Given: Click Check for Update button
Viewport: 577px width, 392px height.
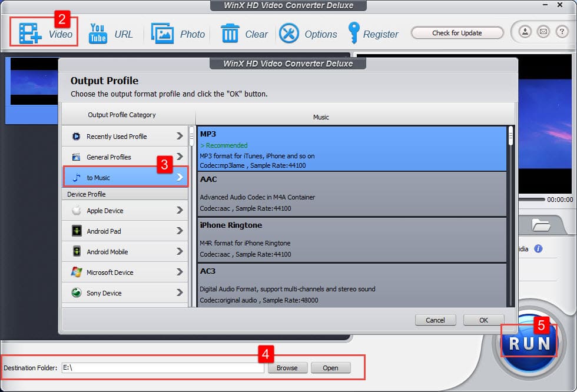Looking at the screenshot, I should [457, 33].
